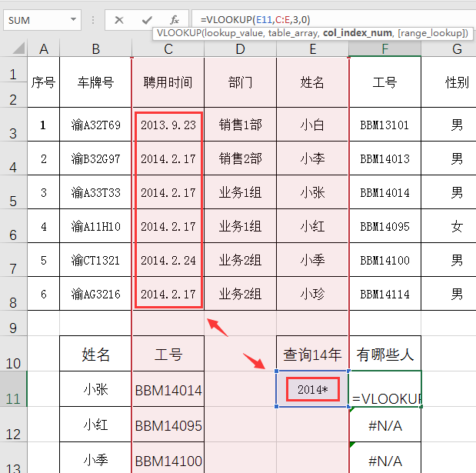
Task: Click the cell being edited with =VLOOKUP
Action: [x=385, y=389]
